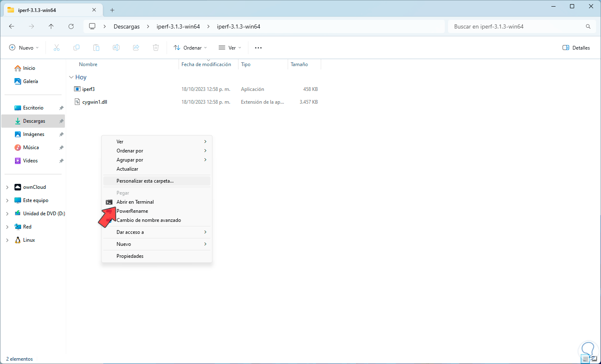Select the 3.457 KB size cell
This screenshot has width=601, height=364.
point(309,102)
